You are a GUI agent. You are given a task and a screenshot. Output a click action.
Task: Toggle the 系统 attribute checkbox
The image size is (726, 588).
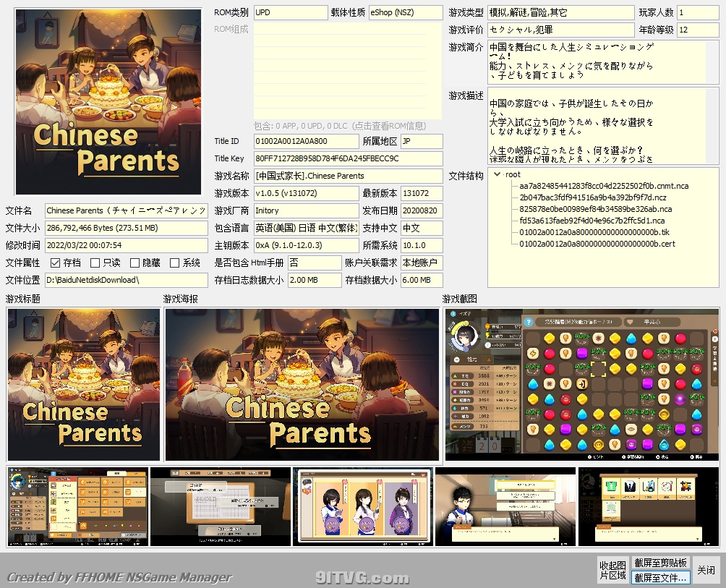tap(174, 263)
